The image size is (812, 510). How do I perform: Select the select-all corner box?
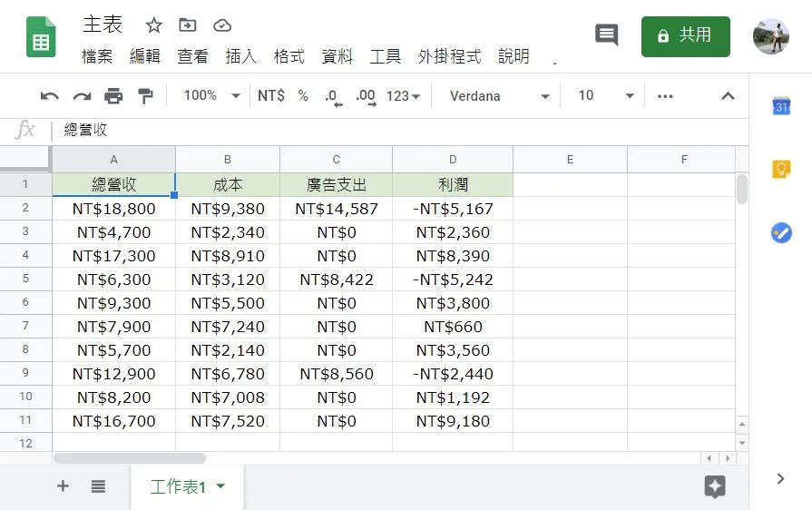(x=24, y=159)
